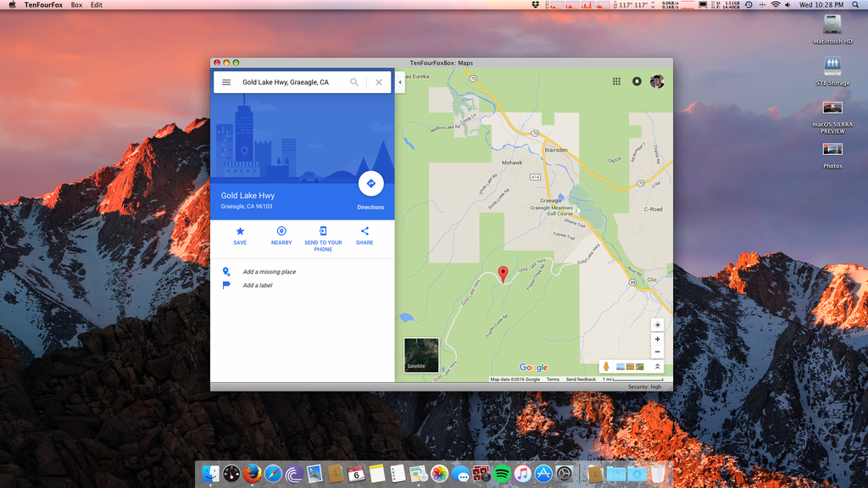Open the first imagery photo thumbnail
Screen dimensions: 868x488
click(620, 367)
